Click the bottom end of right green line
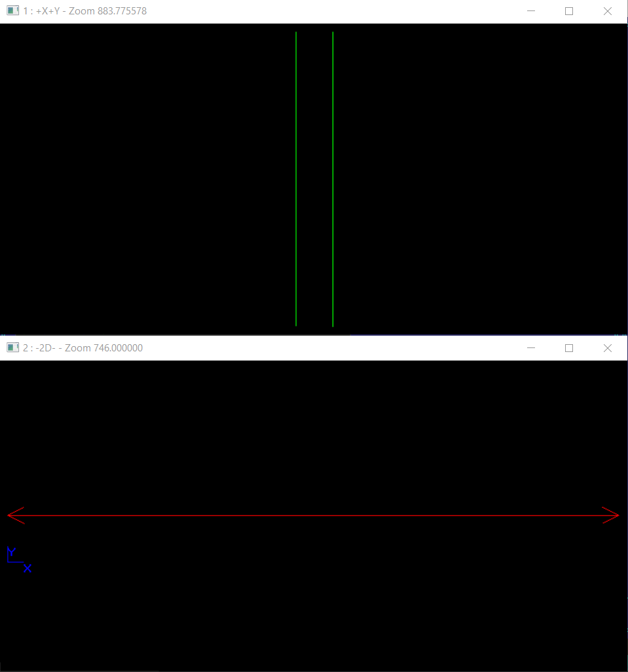 pos(333,325)
